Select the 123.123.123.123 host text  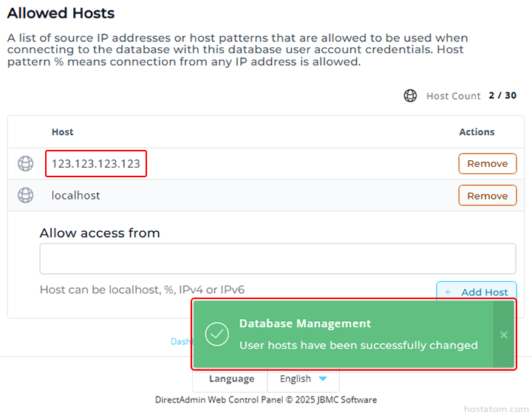(96, 163)
